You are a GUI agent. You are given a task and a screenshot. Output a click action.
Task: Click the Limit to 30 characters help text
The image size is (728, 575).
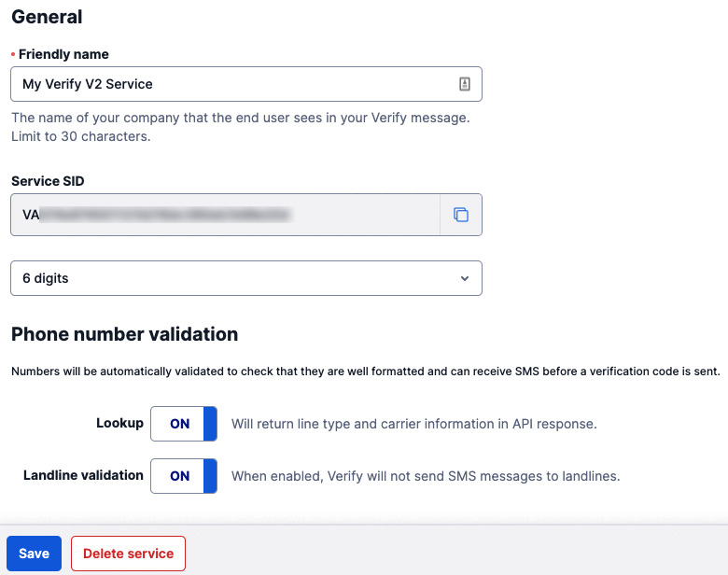[81, 136]
